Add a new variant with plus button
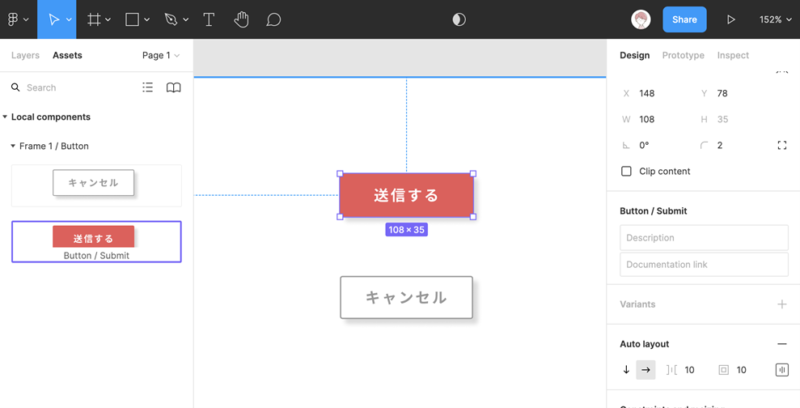 click(x=781, y=304)
